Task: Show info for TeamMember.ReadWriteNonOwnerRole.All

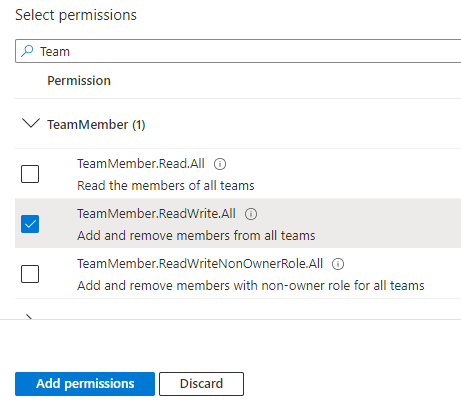Action: click(338, 264)
